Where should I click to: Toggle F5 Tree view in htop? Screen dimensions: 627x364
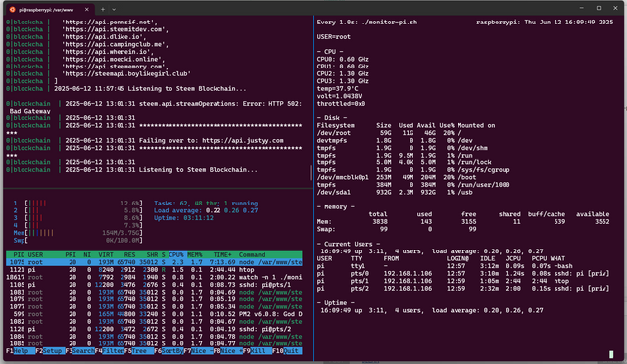pyautogui.click(x=139, y=351)
